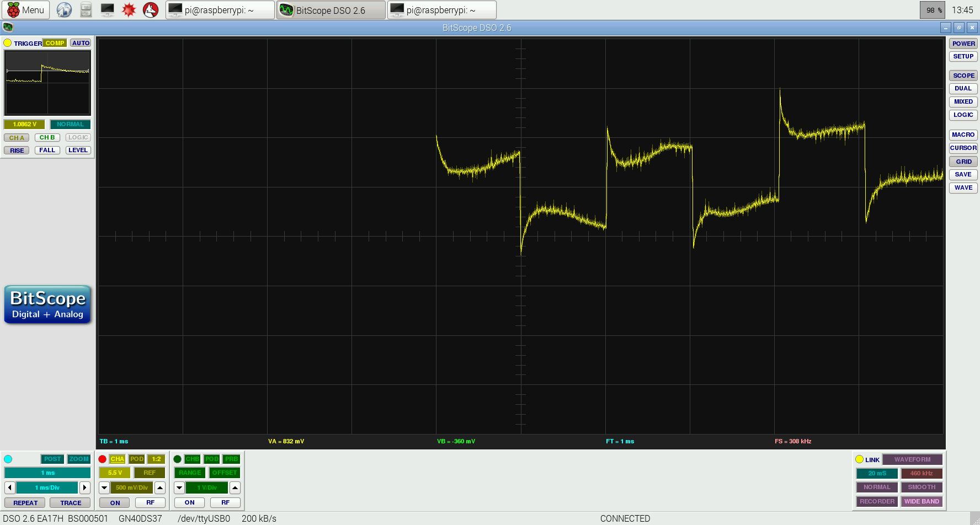Enable channel B via its ON button
The image size is (980, 525).
189,502
